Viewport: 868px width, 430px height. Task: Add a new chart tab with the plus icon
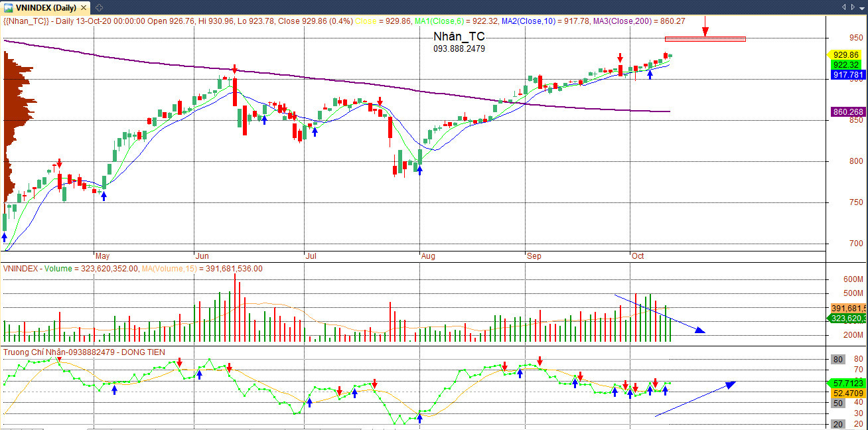(99, 7)
